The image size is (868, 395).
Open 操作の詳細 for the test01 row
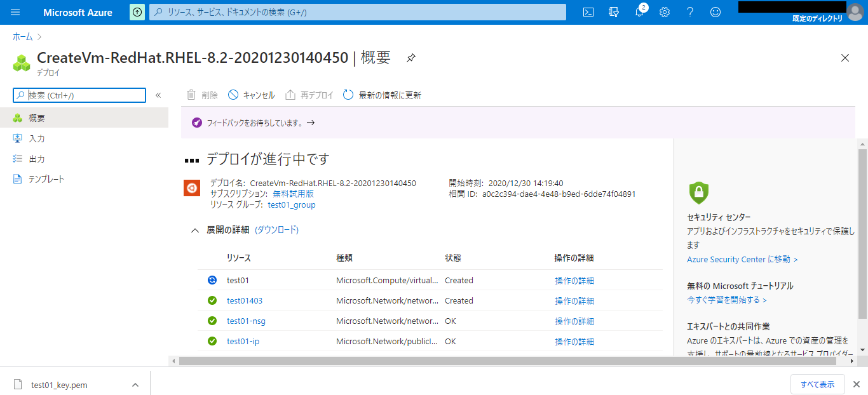574,281
